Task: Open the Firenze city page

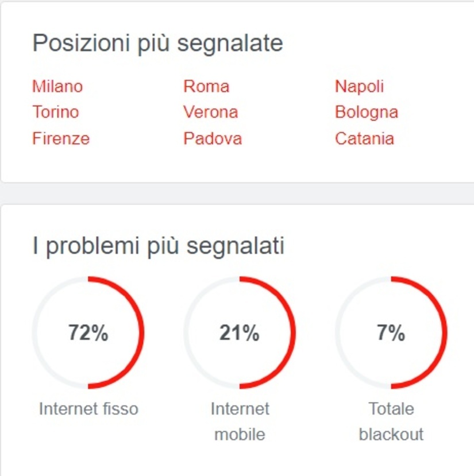Action: point(60,139)
